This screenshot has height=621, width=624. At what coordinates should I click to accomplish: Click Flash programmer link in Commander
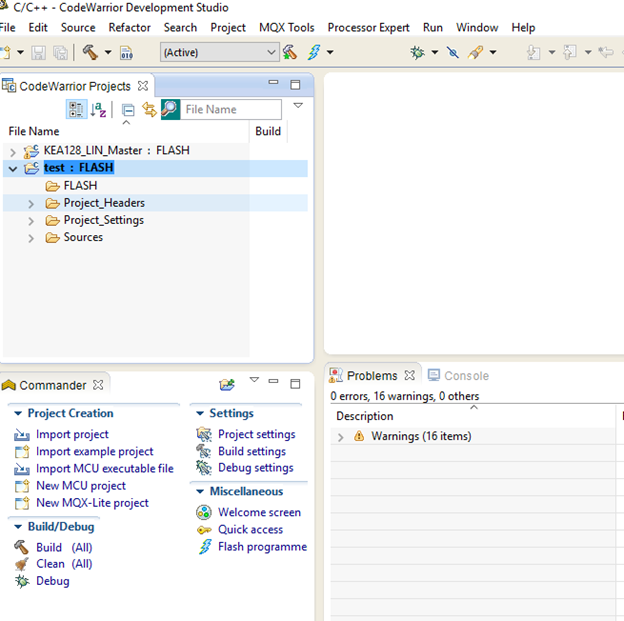click(x=262, y=547)
